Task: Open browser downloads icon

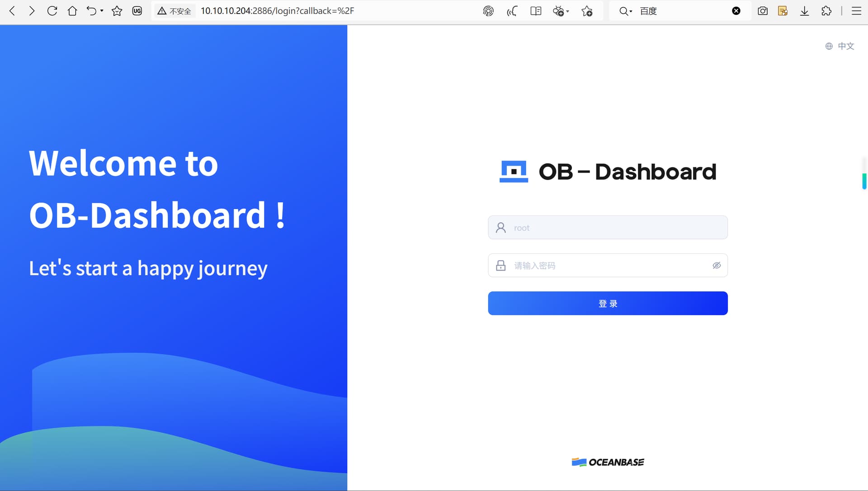Action: pos(804,11)
